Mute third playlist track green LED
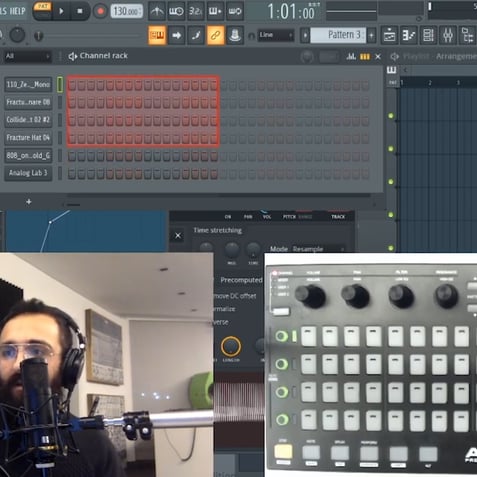 391,182
